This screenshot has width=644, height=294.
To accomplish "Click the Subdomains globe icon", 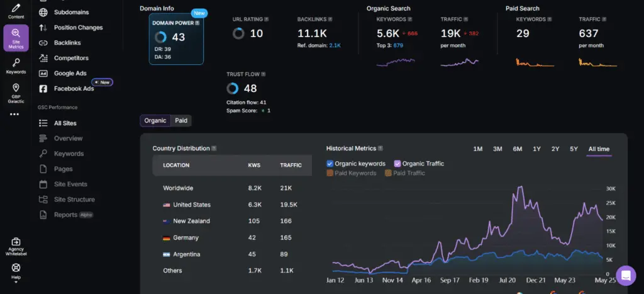I will click(43, 13).
